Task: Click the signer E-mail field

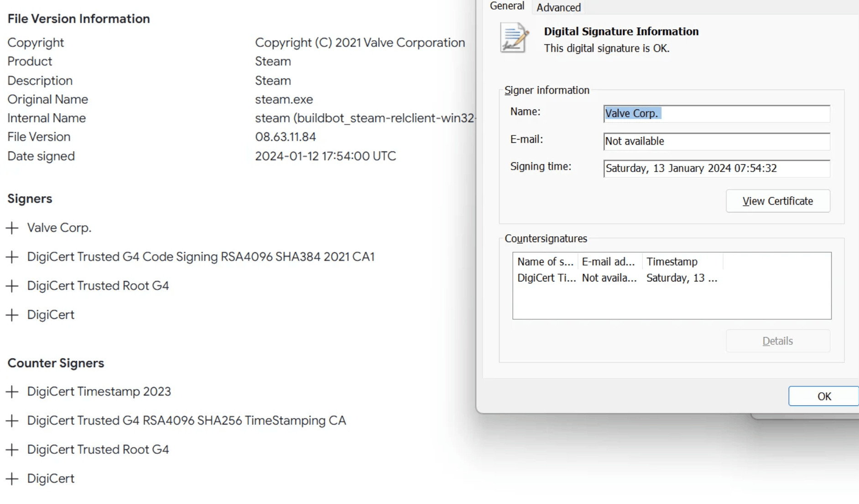Action: click(x=717, y=141)
